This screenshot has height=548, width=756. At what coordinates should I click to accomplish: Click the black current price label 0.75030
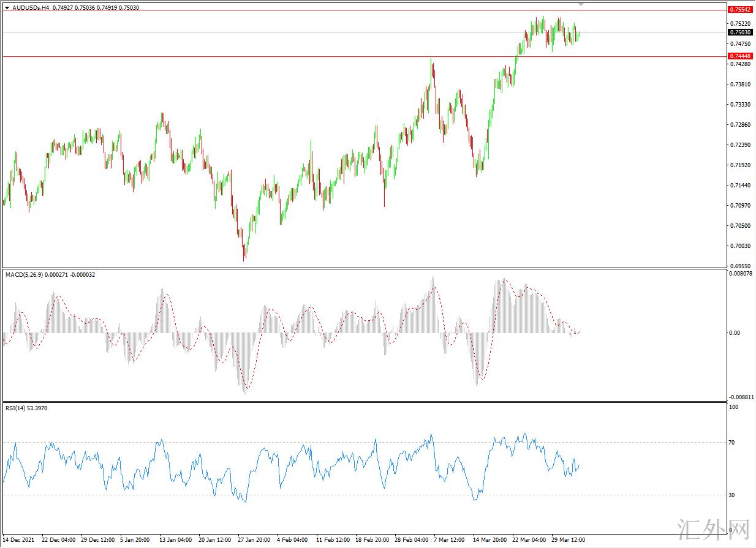740,32
